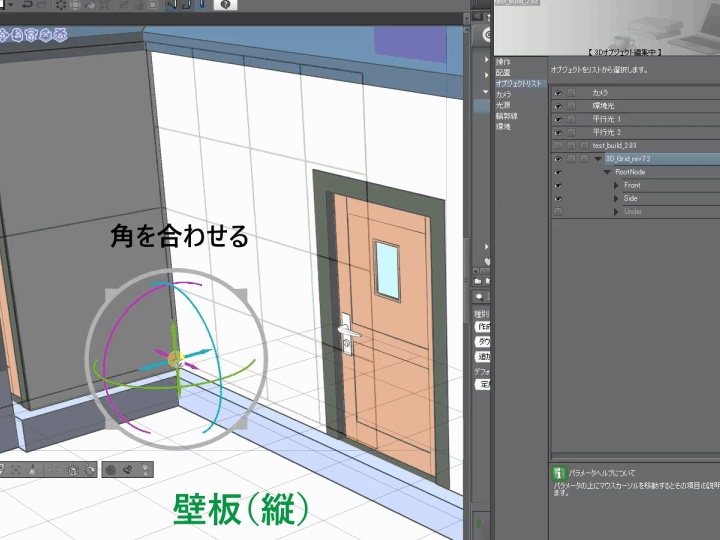
Task: Click the 追加 tag button
Action: [x=483, y=356]
